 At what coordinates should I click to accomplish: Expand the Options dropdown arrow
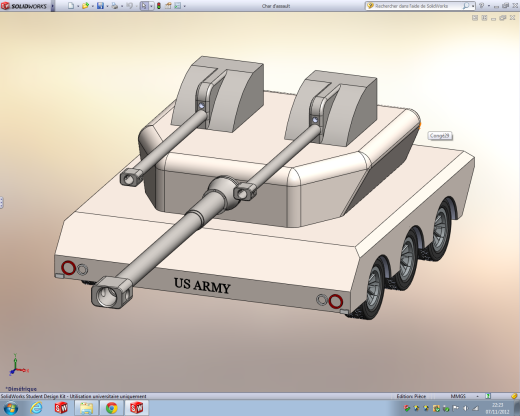tap(184, 6)
